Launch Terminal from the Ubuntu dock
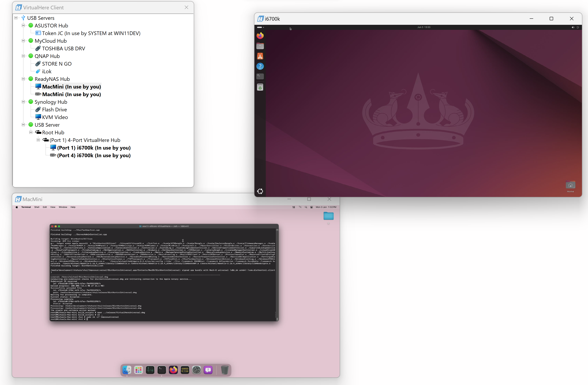588x385 pixels. tap(260, 76)
